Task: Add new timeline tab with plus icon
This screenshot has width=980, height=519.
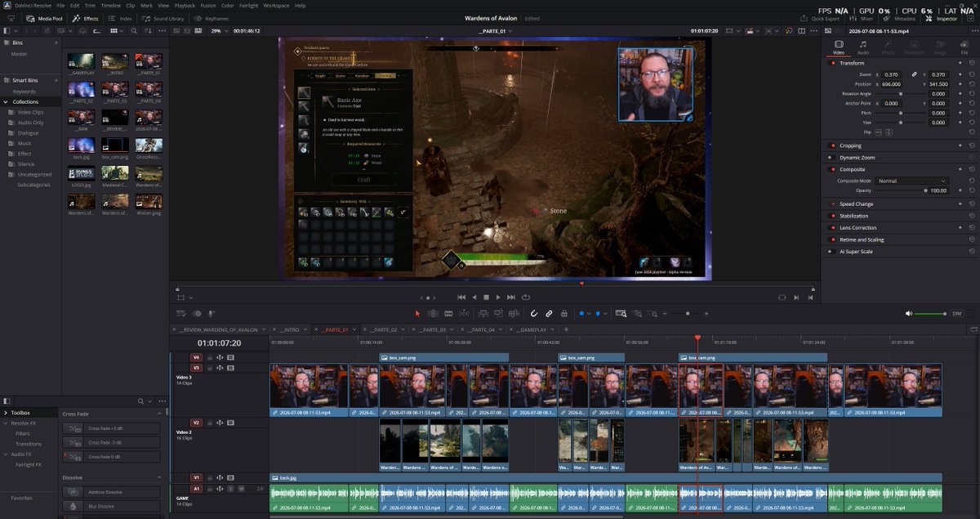Action: click(566, 329)
